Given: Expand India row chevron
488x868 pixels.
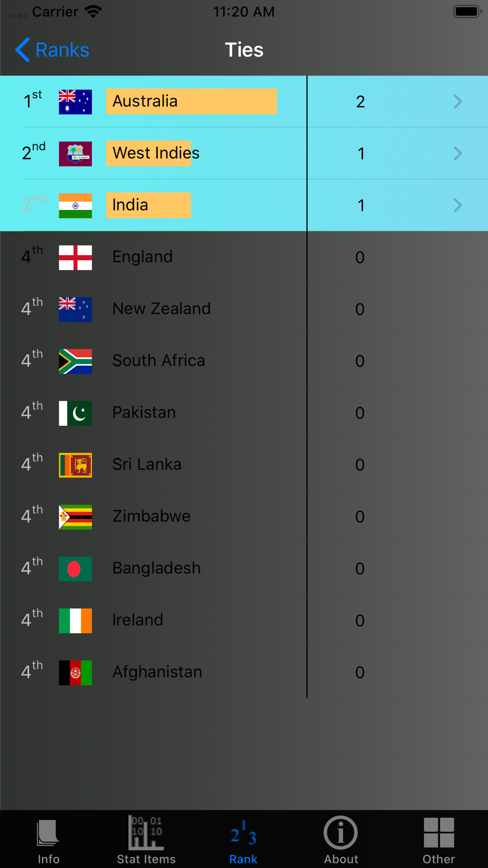Looking at the screenshot, I should [457, 205].
